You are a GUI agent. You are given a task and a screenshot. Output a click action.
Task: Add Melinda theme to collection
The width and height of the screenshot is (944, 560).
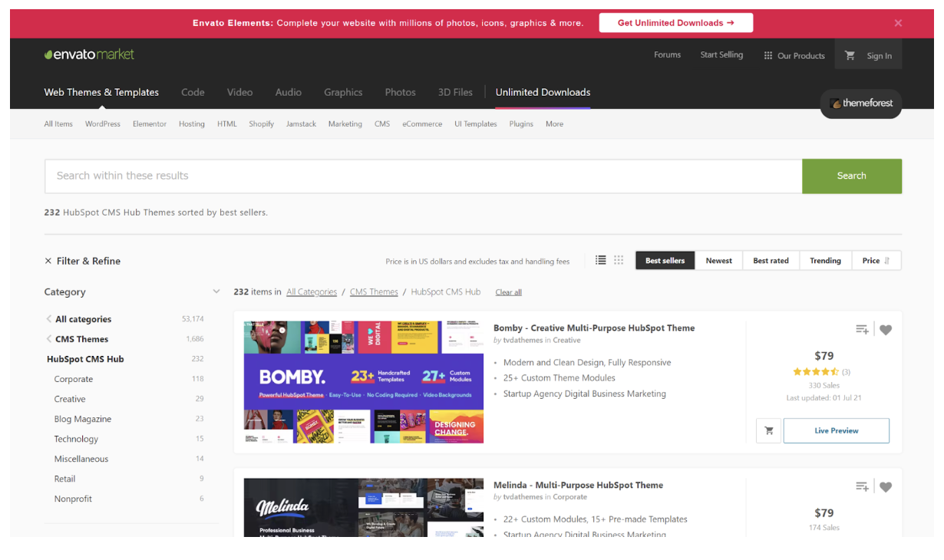coord(862,487)
